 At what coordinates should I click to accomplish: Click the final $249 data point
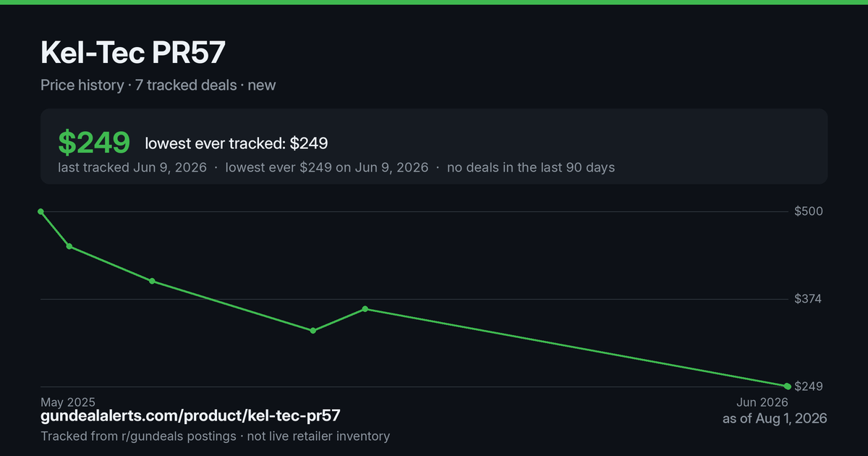[787, 387]
